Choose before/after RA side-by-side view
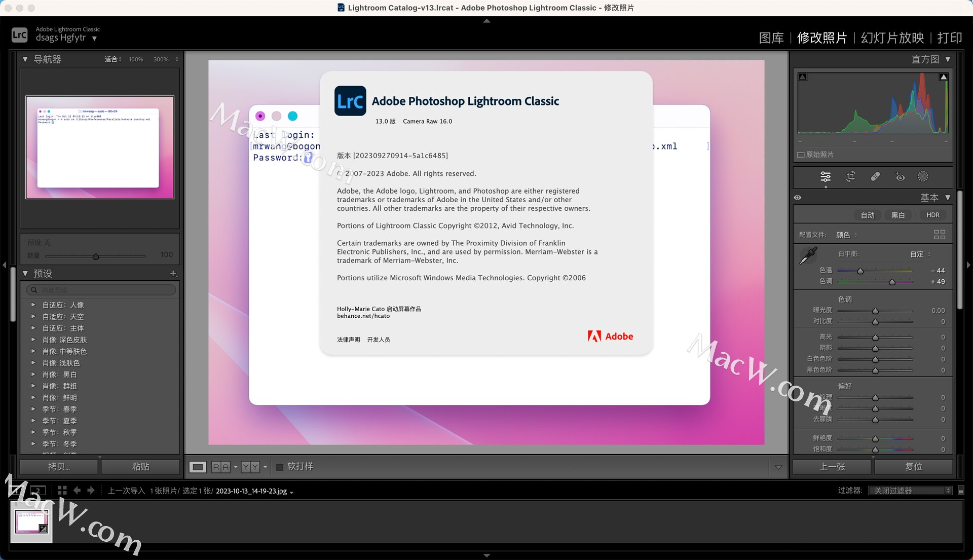Screen dimensions: 973x560 click(x=221, y=467)
